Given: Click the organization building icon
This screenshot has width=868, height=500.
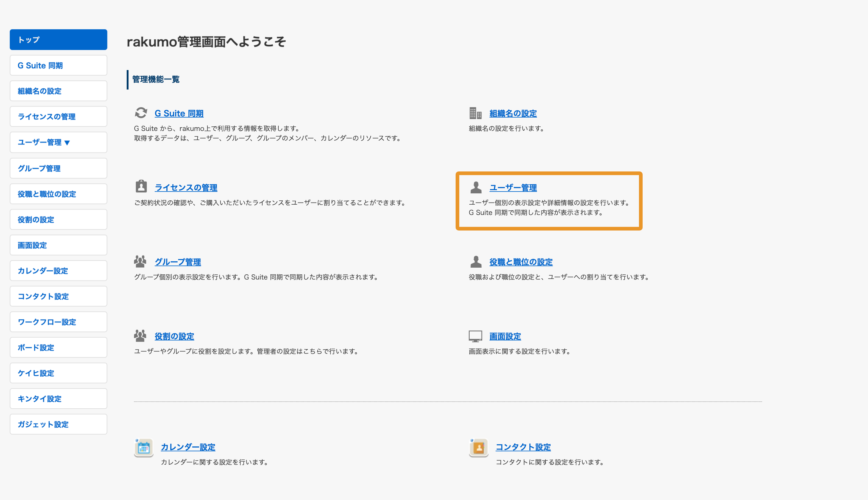Looking at the screenshot, I should point(475,113).
